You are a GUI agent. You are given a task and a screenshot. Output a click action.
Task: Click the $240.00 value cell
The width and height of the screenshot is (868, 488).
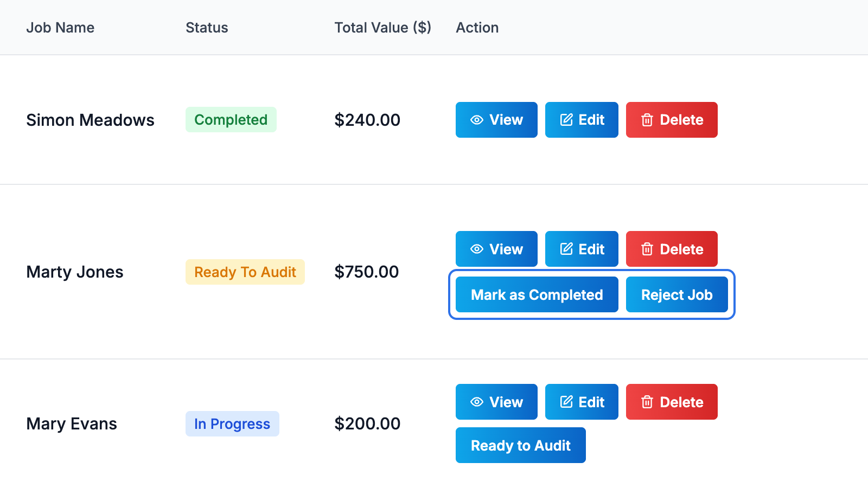pyautogui.click(x=367, y=120)
